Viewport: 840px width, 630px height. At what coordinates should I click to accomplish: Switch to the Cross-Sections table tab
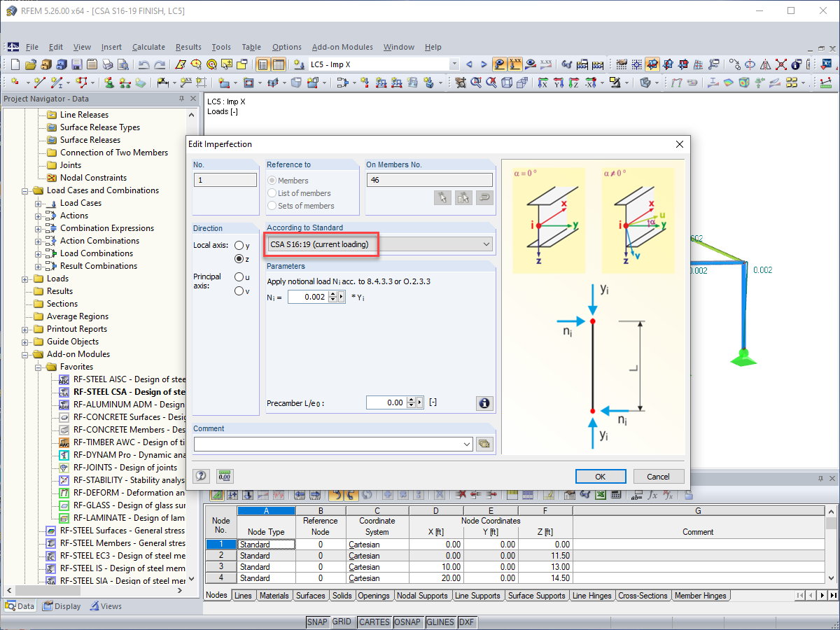pos(643,596)
